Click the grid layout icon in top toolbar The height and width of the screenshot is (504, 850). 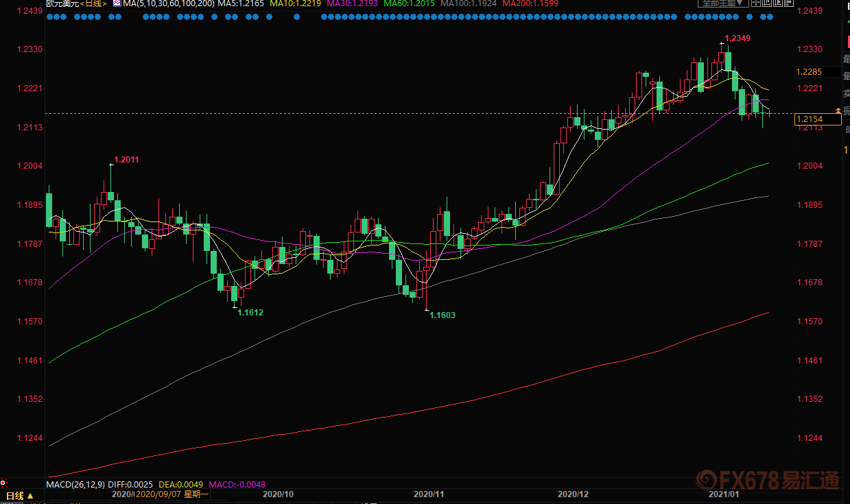click(x=756, y=3)
